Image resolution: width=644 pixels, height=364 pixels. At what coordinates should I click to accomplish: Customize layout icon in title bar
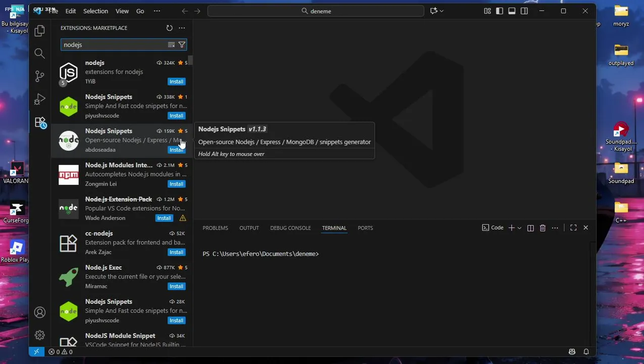click(x=487, y=11)
